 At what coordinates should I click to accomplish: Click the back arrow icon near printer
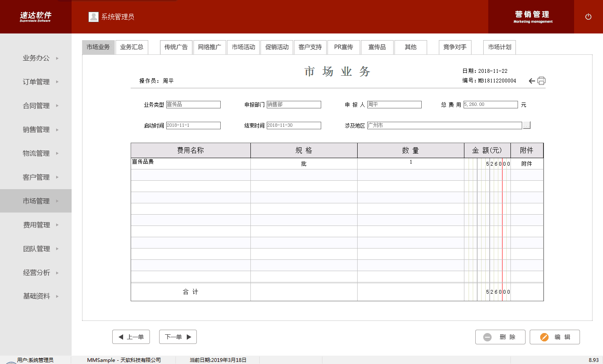point(532,81)
